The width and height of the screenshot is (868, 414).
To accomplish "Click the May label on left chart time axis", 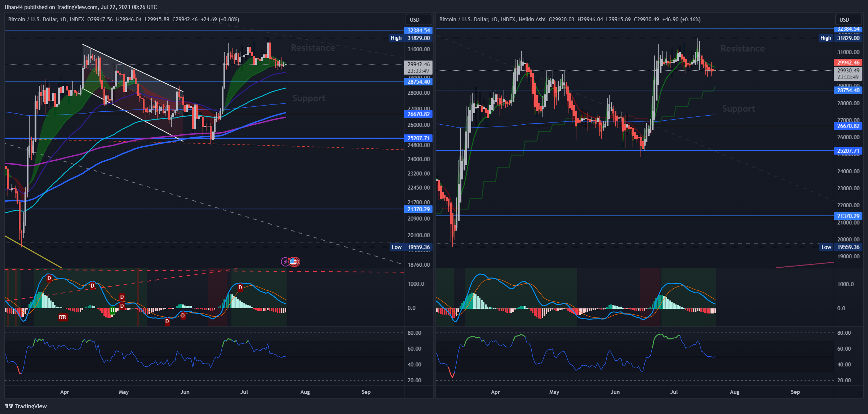I will click(124, 392).
